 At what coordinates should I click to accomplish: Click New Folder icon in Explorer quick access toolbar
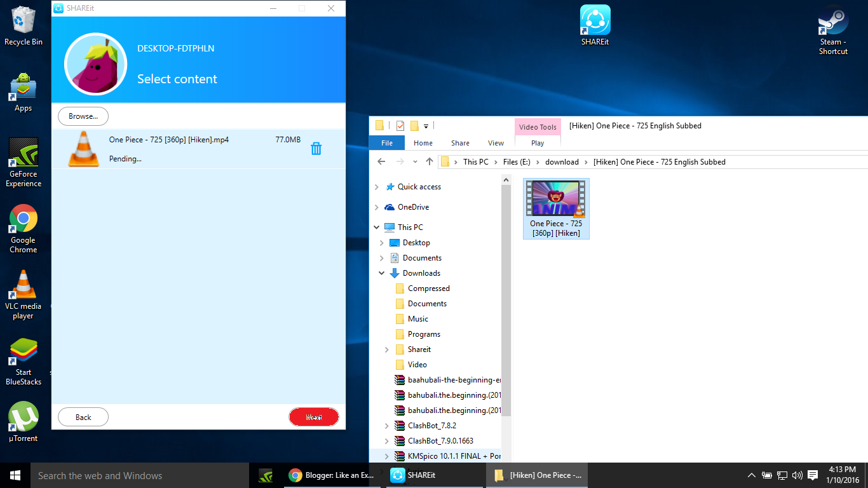[414, 126]
